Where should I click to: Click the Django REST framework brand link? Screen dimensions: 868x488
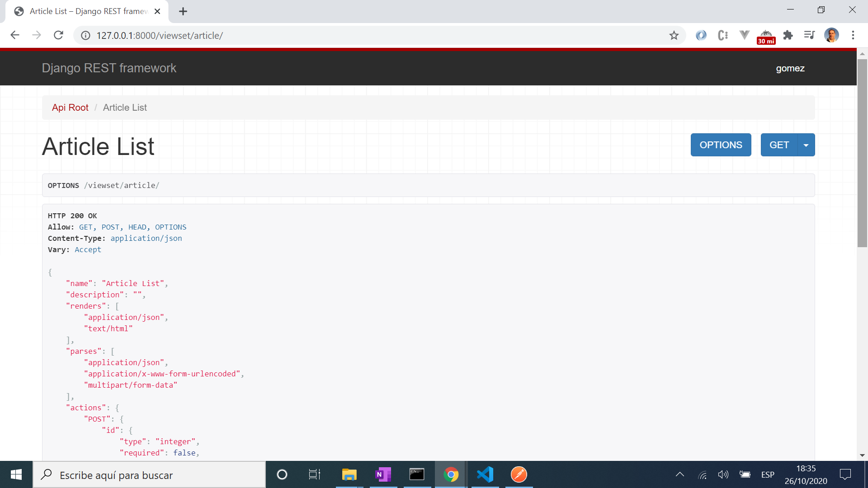(109, 68)
